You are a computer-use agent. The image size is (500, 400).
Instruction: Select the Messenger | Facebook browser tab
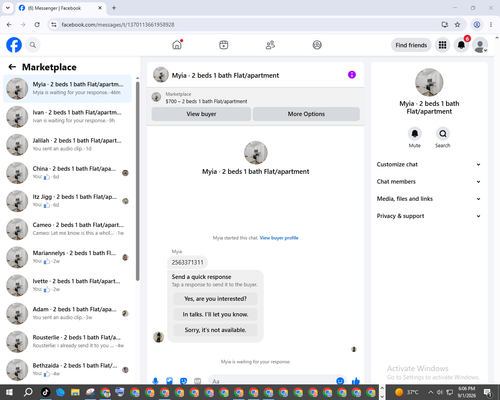click(61, 8)
